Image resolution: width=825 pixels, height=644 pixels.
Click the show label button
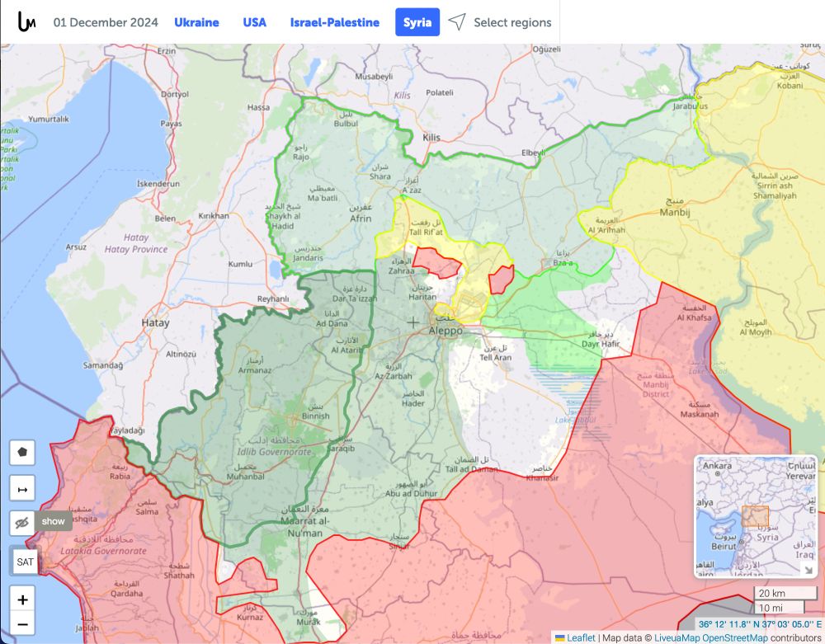(53, 521)
